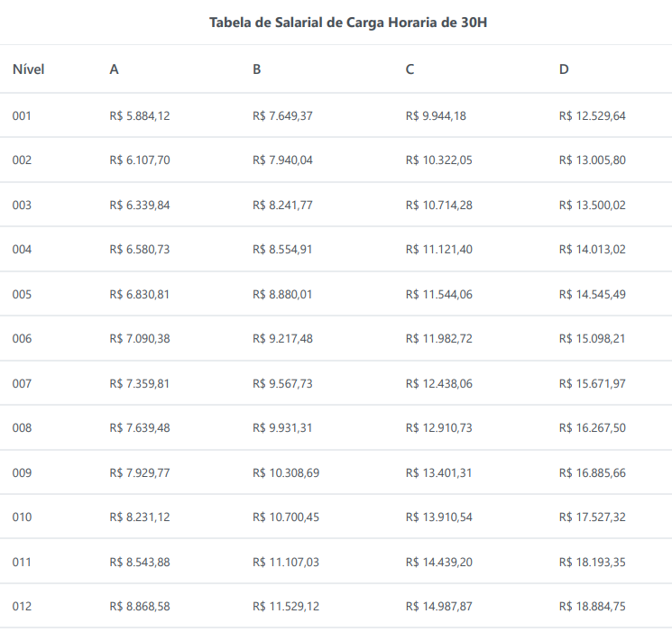Select the R$ 18.884,75 salary cell

pyautogui.click(x=592, y=607)
